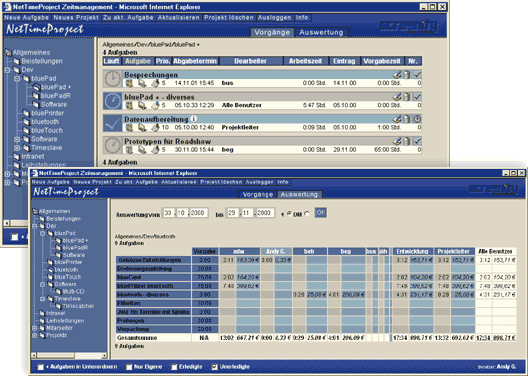Click Projekt löschen in back window menu bar
Viewport: 528px width, 376px height.
(229, 18)
